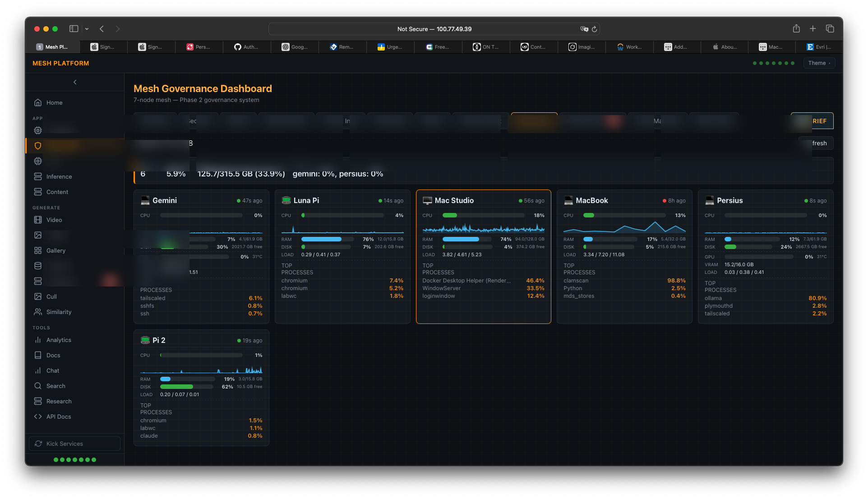The image size is (868, 499).
Task: Click the Kick Services button
Action: (74, 444)
